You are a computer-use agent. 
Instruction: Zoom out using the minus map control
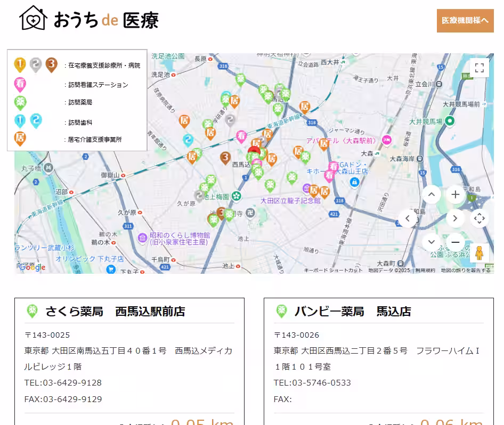(456, 242)
